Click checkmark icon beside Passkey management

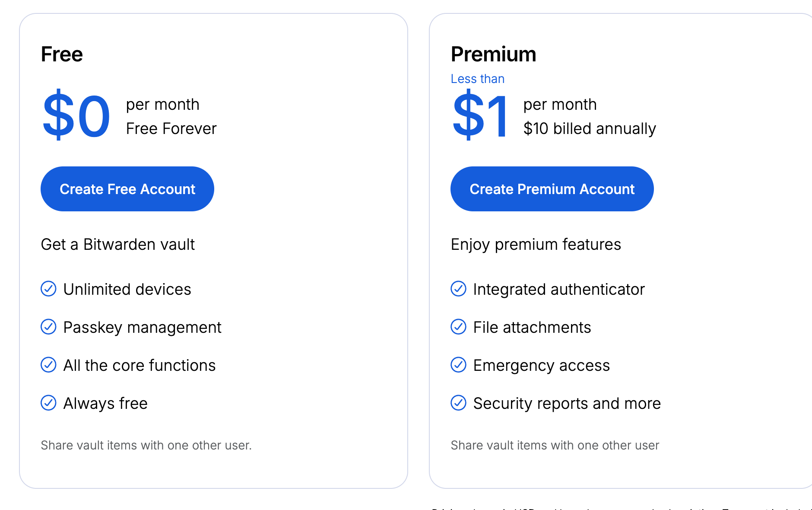pos(48,327)
